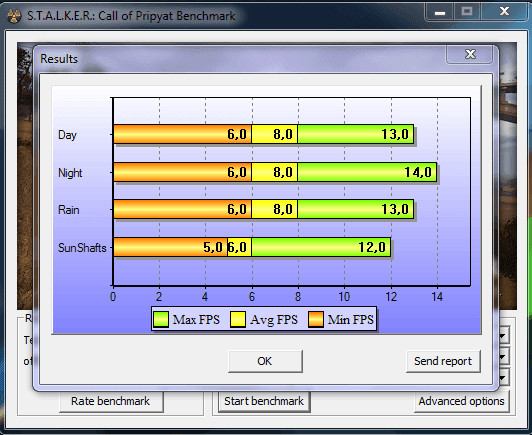This screenshot has height=435, width=532.
Task: Click the Start benchmark button
Action: click(264, 401)
